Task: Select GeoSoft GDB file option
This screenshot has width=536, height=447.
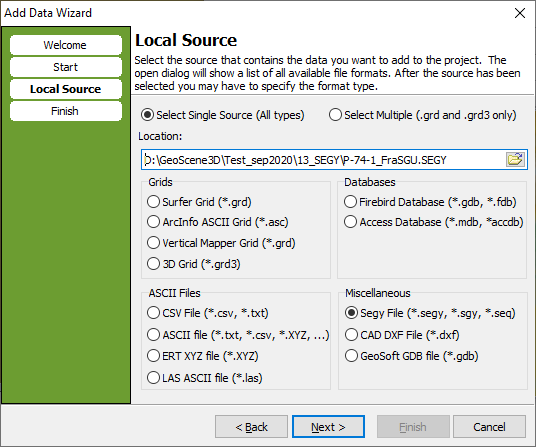Action: pyautogui.click(x=412, y=356)
